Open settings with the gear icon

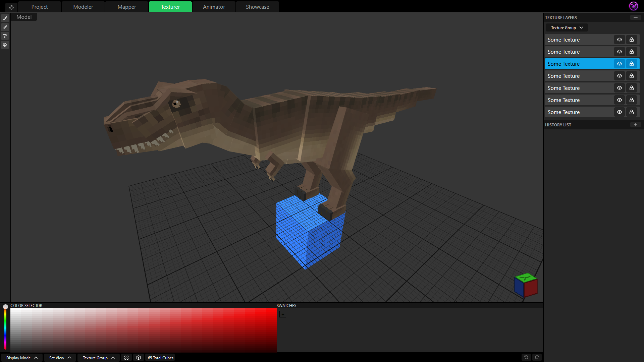11,7
